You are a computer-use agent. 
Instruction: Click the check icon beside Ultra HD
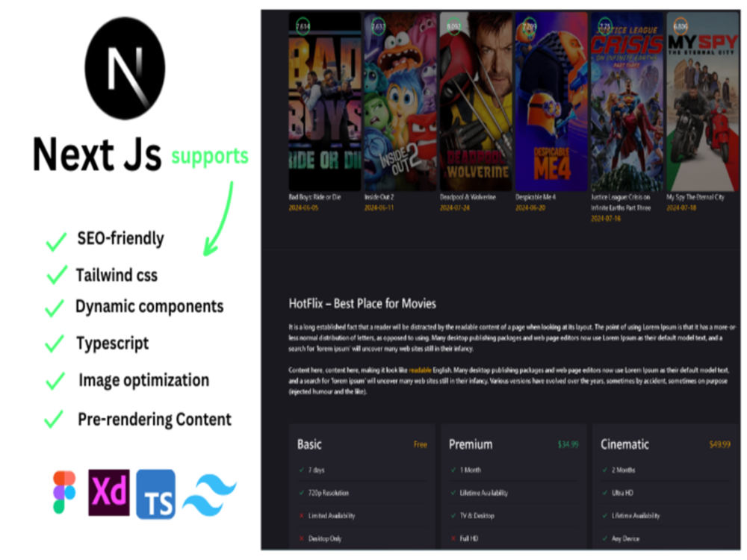point(605,493)
